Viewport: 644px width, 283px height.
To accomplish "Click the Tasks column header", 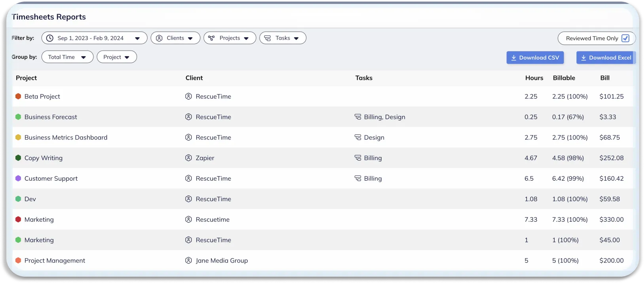I will point(364,78).
